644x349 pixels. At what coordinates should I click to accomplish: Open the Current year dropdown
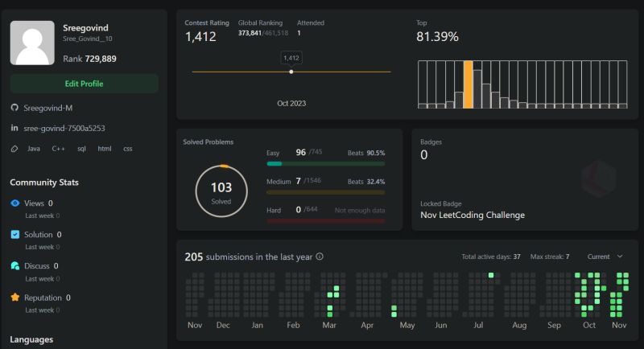pos(605,257)
